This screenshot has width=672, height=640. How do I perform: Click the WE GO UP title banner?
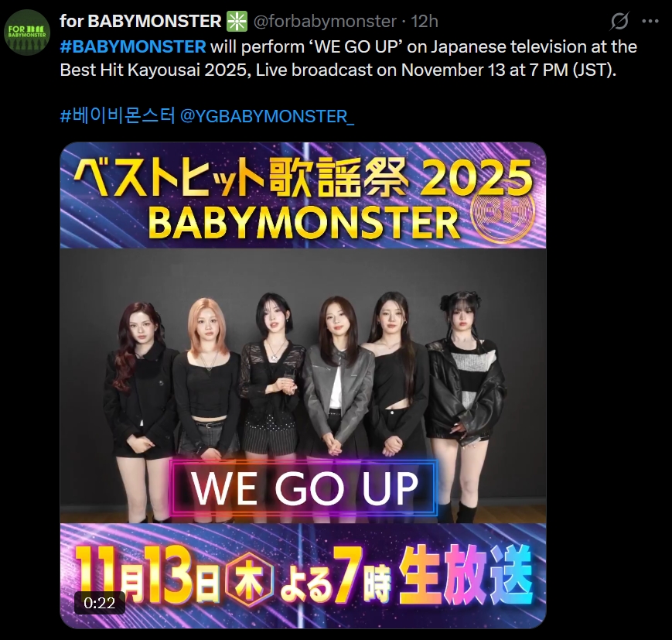[304, 488]
